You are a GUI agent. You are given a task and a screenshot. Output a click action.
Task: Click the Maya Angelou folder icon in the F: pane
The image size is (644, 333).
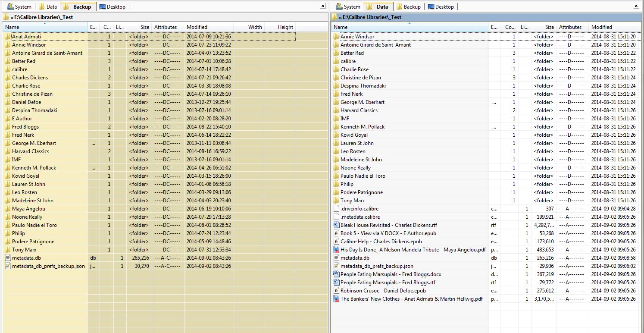(x=7, y=209)
